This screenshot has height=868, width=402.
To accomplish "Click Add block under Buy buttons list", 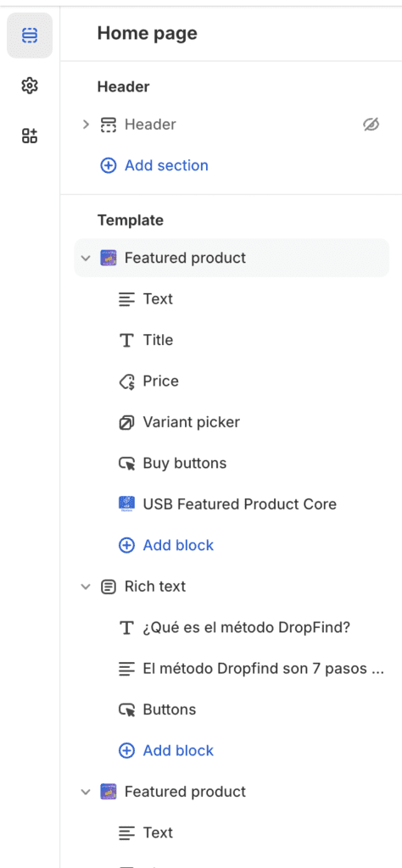I will [x=166, y=545].
